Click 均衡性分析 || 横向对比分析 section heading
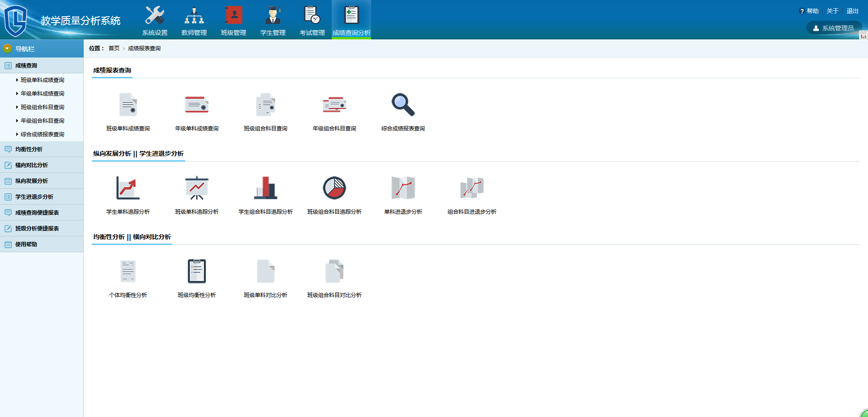Screen dimensions: 868x417 pos(132,237)
